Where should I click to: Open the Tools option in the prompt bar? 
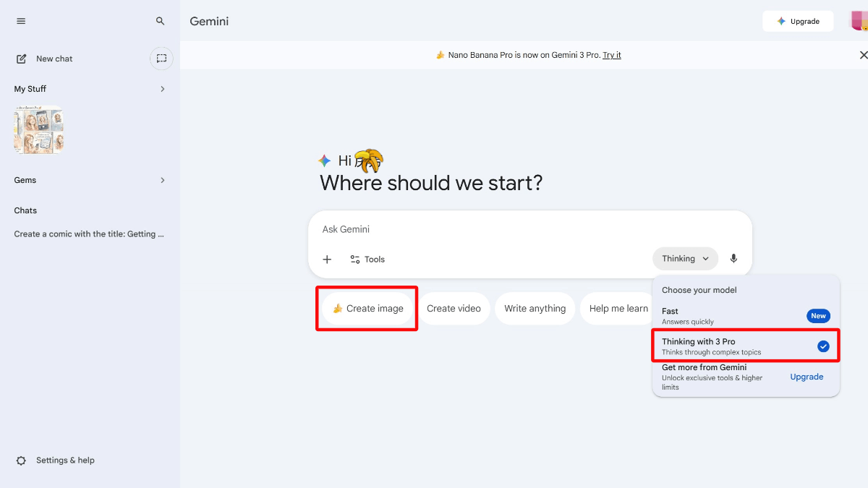click(x=367, y=259)
